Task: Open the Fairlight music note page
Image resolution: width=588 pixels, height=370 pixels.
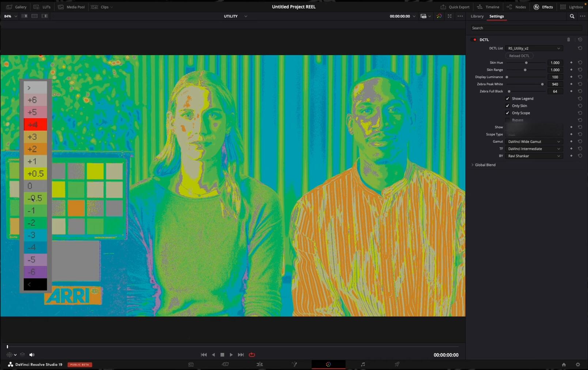Action: [x=363, y=365]
